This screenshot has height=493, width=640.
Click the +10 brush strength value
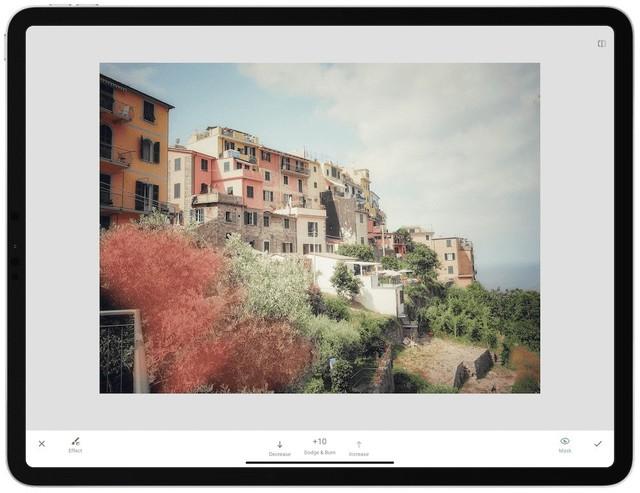point(320,442)
